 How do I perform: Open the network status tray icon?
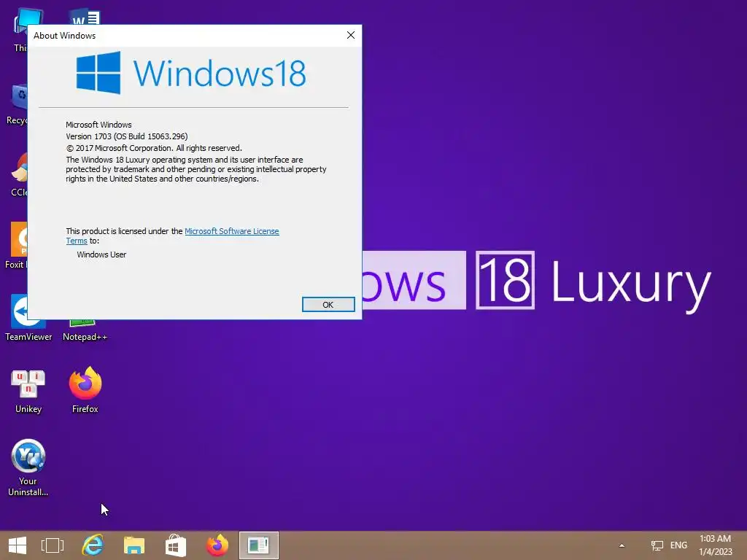pyautogui.click(x=657, y=545)
